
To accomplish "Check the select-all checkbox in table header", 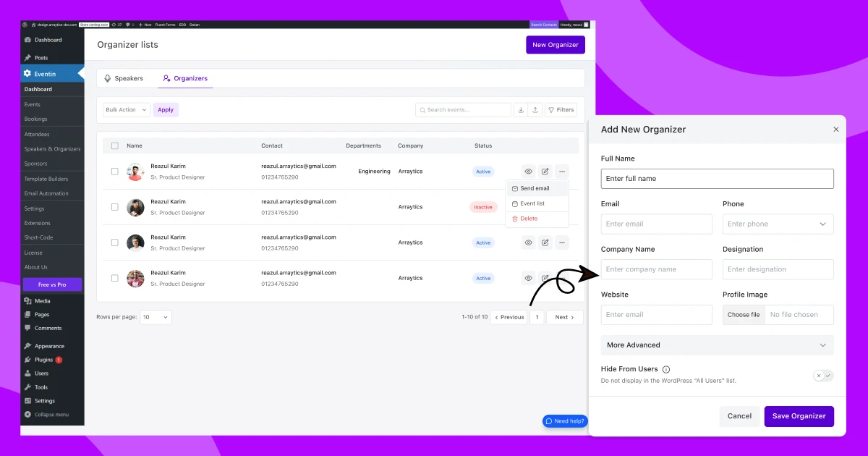I will click(114, 145).
